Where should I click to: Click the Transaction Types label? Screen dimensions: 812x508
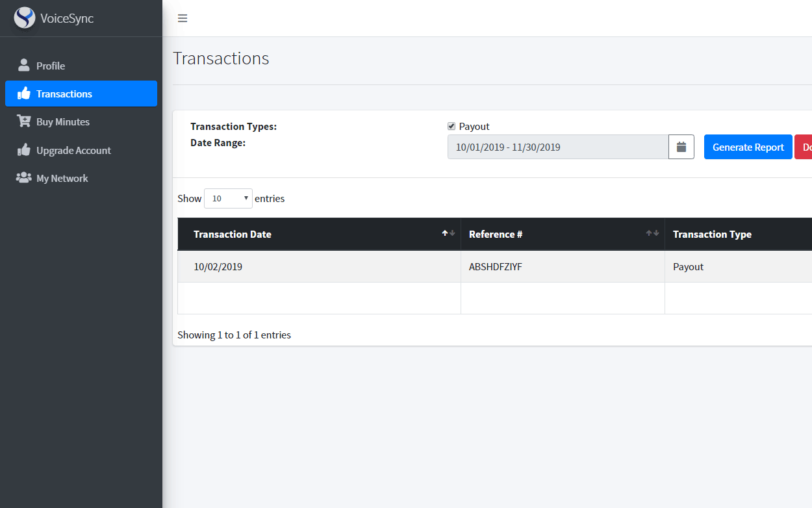tap(233, 126)
